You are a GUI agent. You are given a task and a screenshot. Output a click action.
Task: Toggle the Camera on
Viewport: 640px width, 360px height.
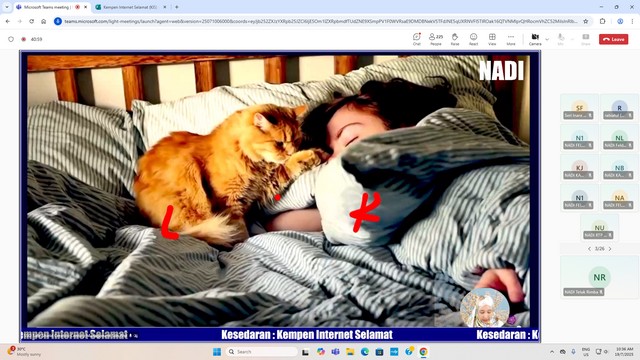point(535,39)
